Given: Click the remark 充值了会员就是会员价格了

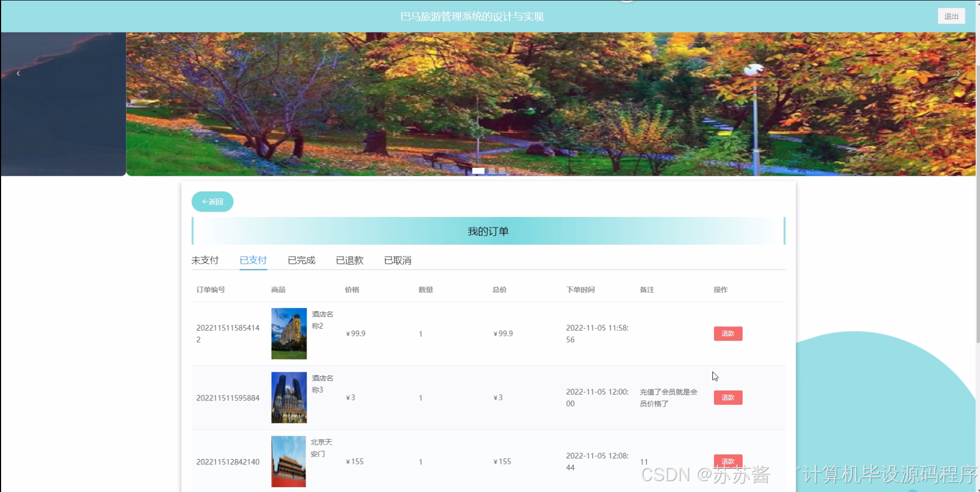Looking at the screenshot, I should [669, 398].
